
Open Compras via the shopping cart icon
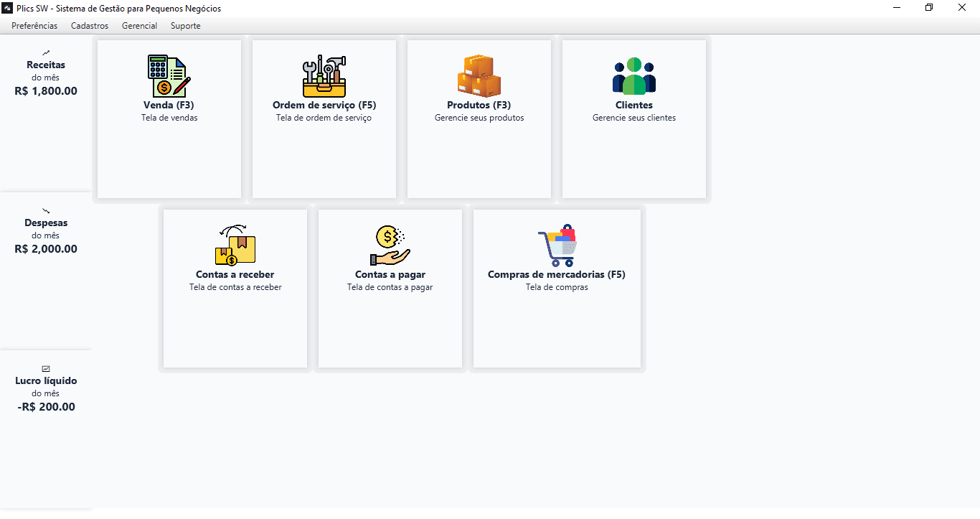click(x=557, y=243)
